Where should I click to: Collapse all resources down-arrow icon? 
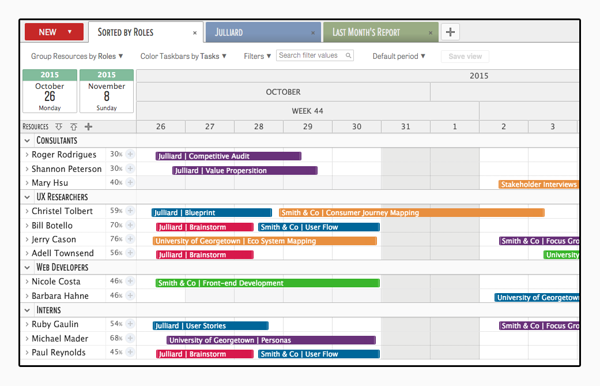click(59, 127)
